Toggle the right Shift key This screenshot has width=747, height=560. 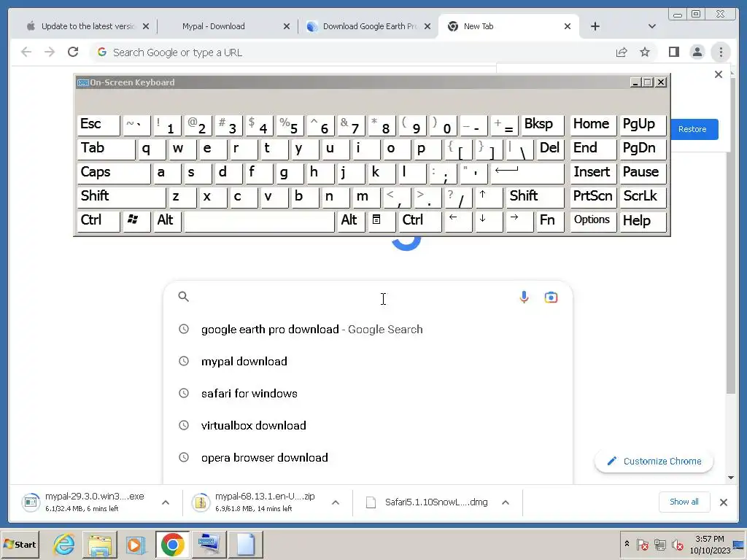[x=535, y=197]
